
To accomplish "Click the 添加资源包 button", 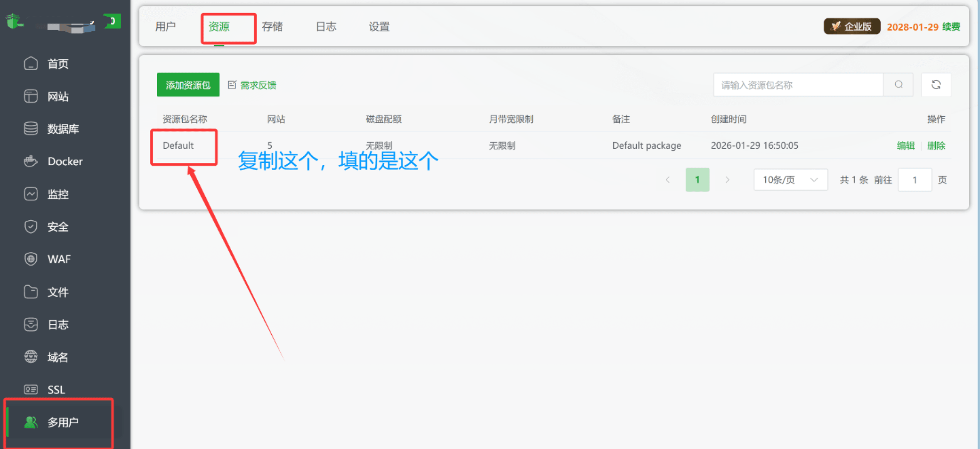I will coord(188,85).
